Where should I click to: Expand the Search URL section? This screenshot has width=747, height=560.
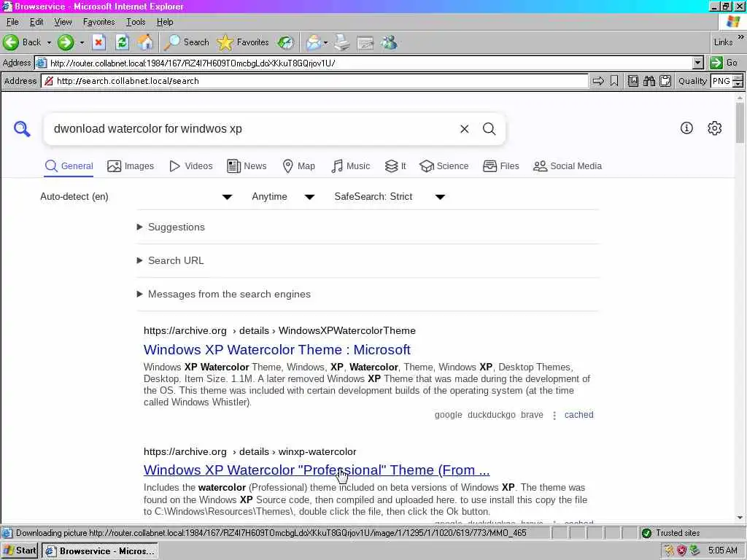point(171,260)
